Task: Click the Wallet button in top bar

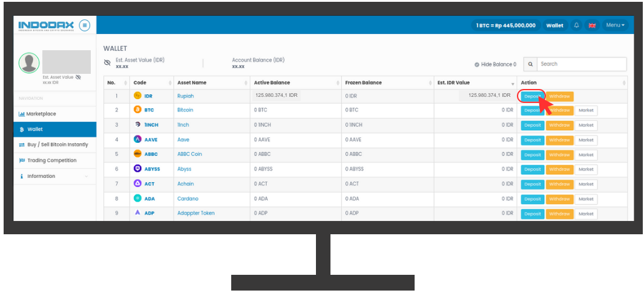Action: 555,25
